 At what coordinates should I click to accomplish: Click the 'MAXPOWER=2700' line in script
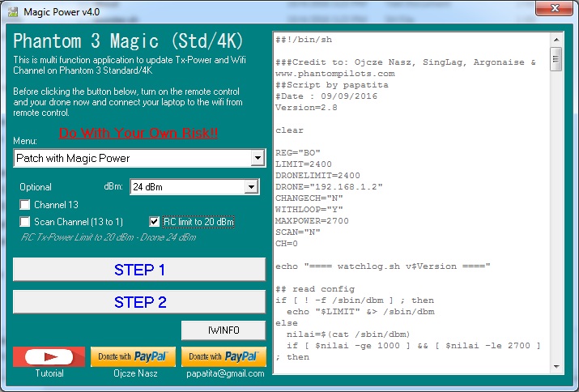312,221
